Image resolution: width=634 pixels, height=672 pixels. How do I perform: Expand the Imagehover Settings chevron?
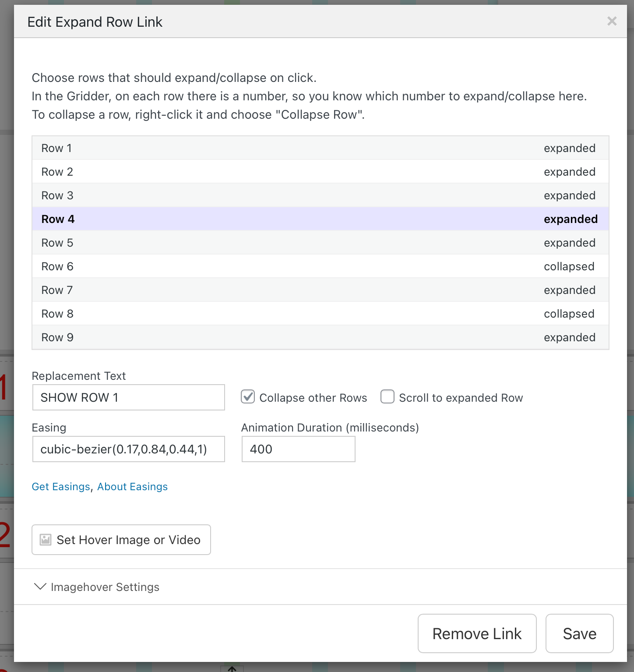(40, 587)
